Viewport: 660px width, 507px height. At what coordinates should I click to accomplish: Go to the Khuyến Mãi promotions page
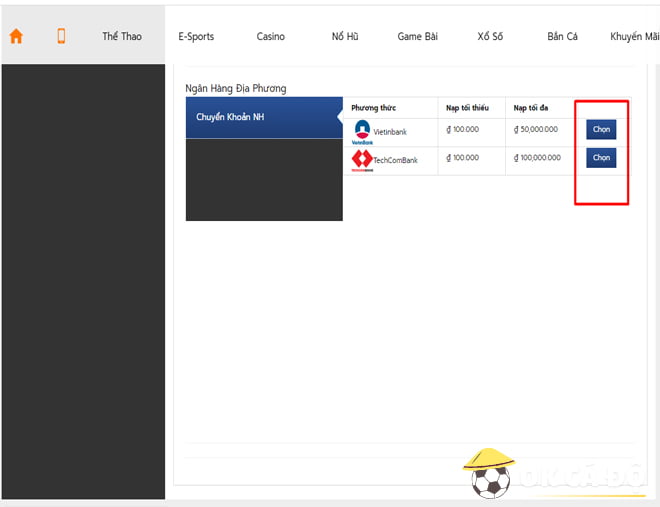click(x=634, y=37)
